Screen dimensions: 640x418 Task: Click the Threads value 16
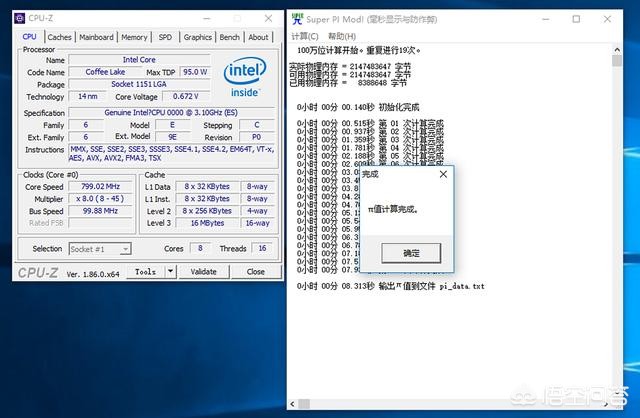tap(262, 248)
